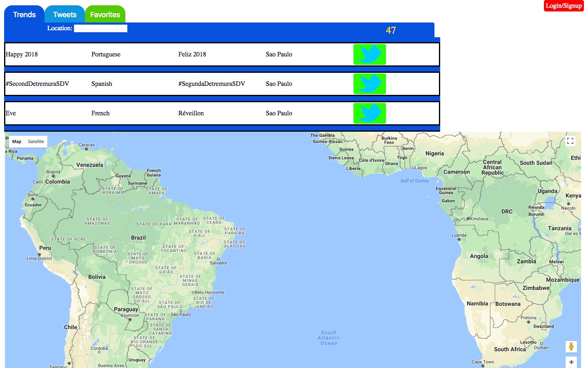The image size is (588, 368).
Task: Click Zambia label on the map
Action: (526, 261)
